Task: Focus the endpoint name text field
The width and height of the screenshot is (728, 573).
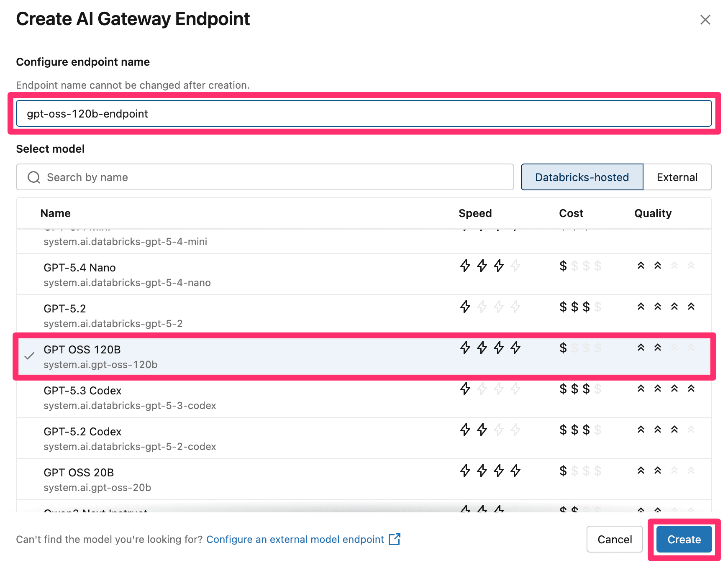Action: pos(364,113)
